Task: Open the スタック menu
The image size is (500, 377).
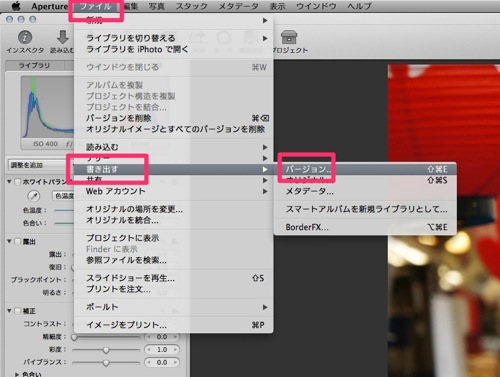Action: point(192,6)
